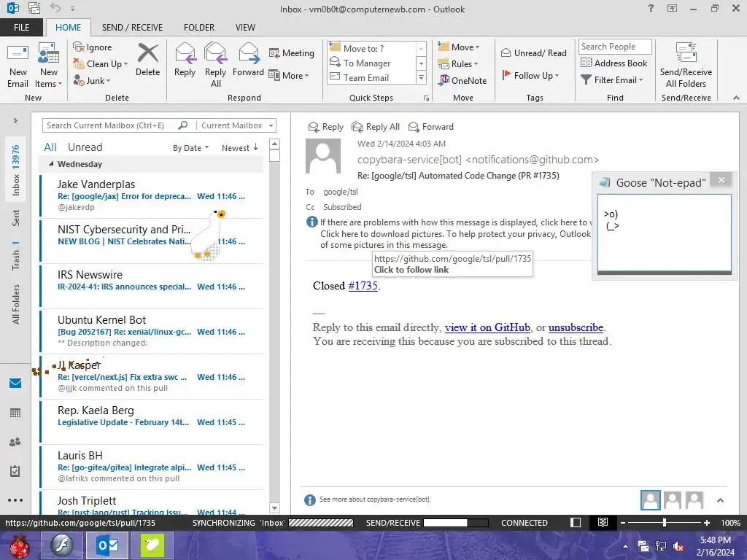
Task: Switch to SEND / RECEIVE tab
Action: click(133, 27)
